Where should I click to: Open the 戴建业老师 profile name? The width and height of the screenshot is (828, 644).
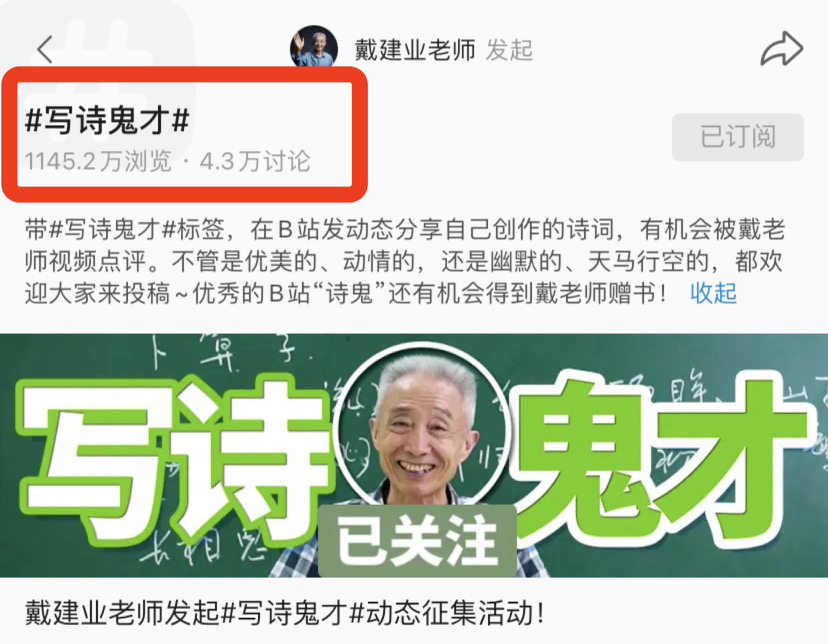click(x=415, y=50)
